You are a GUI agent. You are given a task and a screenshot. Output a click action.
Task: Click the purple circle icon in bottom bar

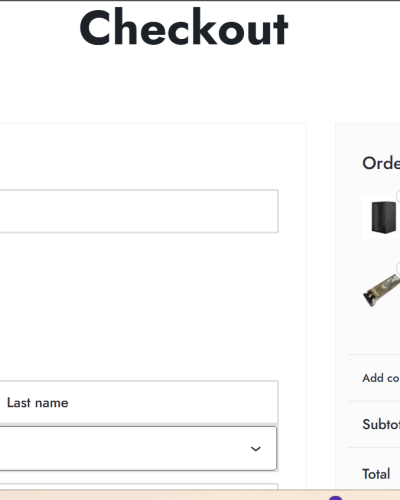pyautogui.click(x=335, y=498)
